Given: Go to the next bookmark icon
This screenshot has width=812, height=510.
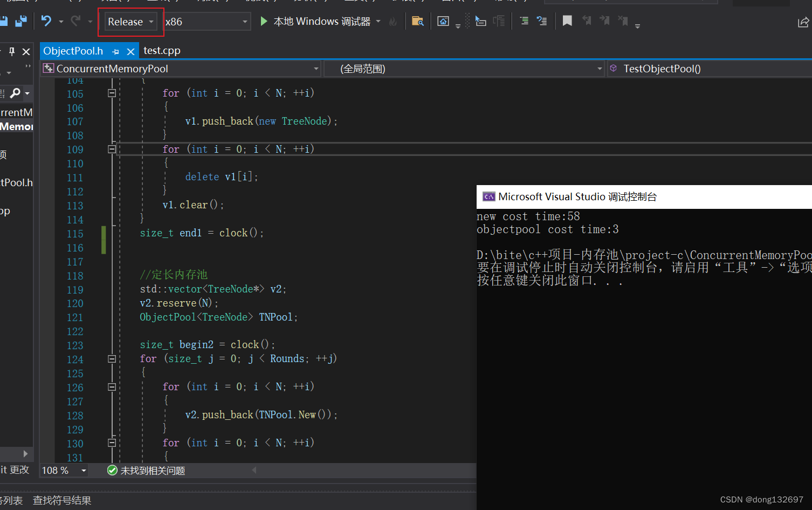Looking at the screenshot, I should [605, 21].
